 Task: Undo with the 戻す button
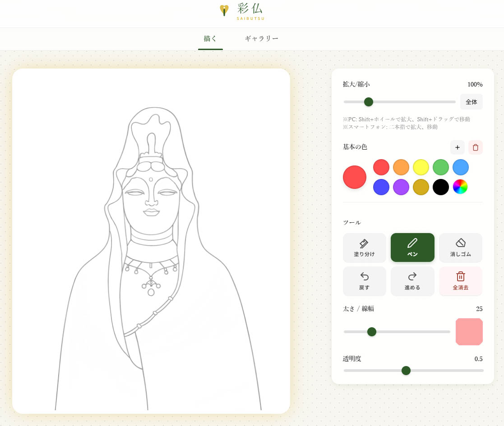[364, 281]
